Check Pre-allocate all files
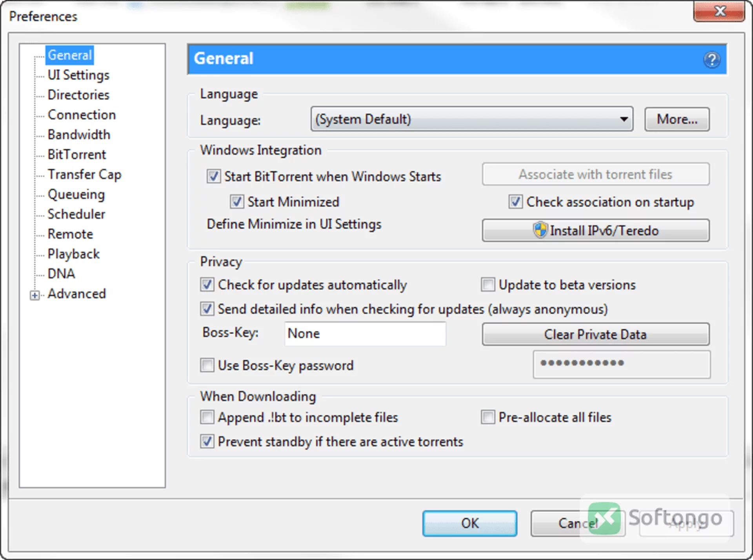 click(x=488, y=417)
